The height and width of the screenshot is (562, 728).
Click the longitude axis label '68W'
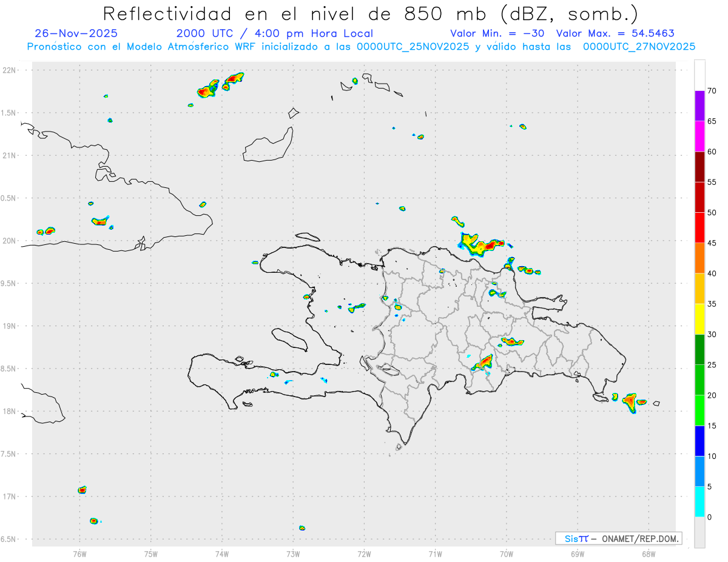pyautogui.click(x=649, y=554)
